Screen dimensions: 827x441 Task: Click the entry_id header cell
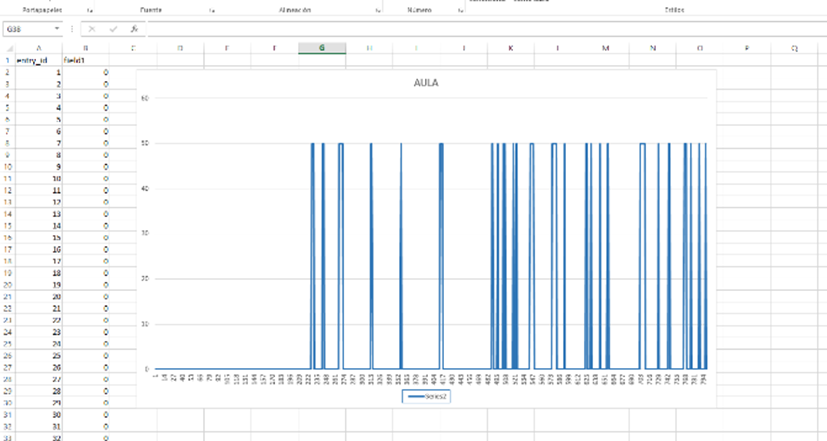click(39, 60)
